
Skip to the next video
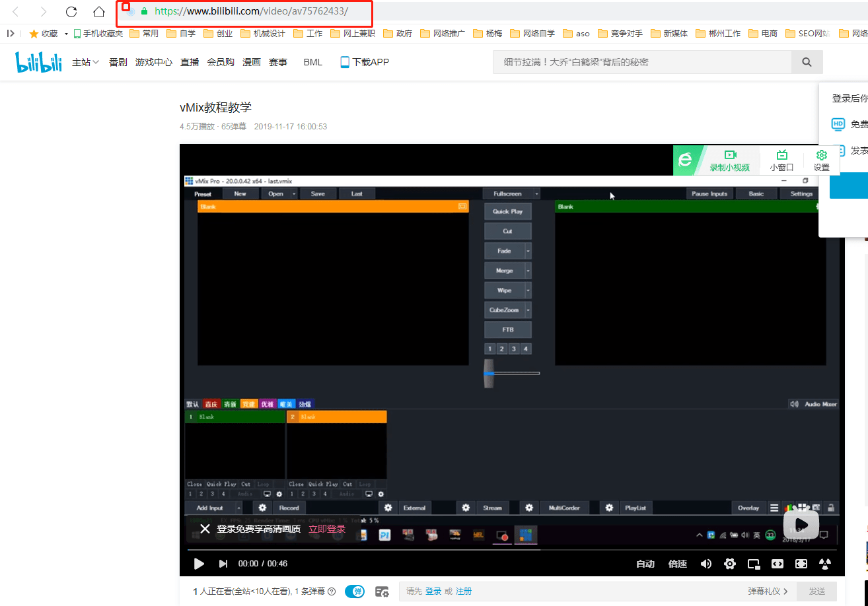click(223, 564)
